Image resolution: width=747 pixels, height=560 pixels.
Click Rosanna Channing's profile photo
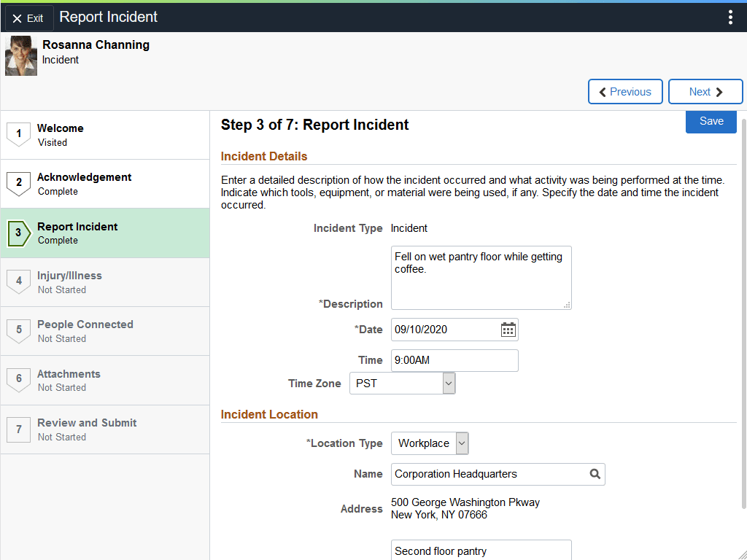coord(21,55)
